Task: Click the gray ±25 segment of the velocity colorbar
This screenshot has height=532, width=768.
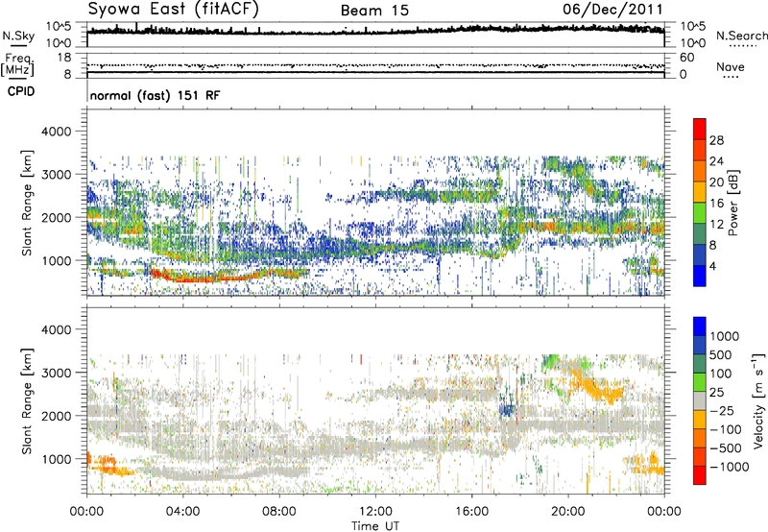Action: 700,400
